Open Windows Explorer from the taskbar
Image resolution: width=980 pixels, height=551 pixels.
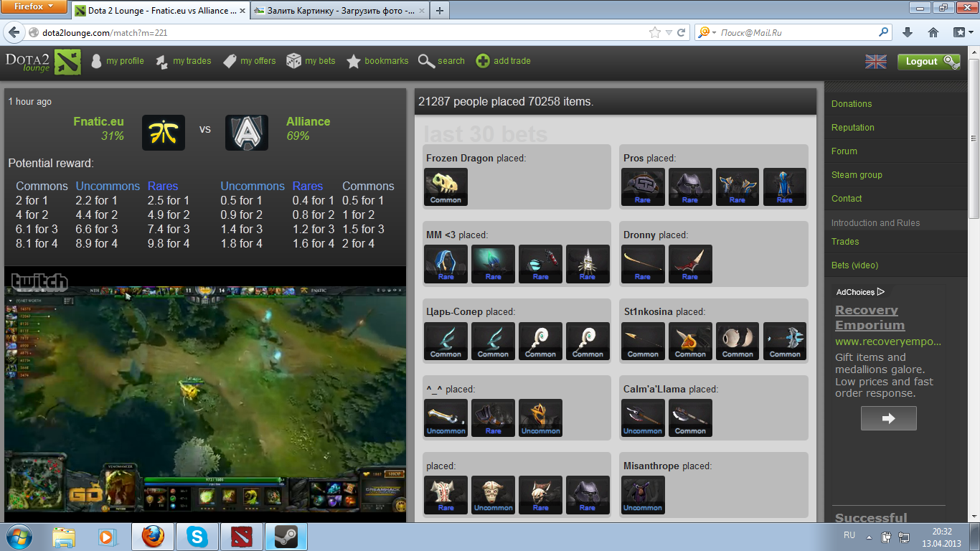click(x=64, y=537)
